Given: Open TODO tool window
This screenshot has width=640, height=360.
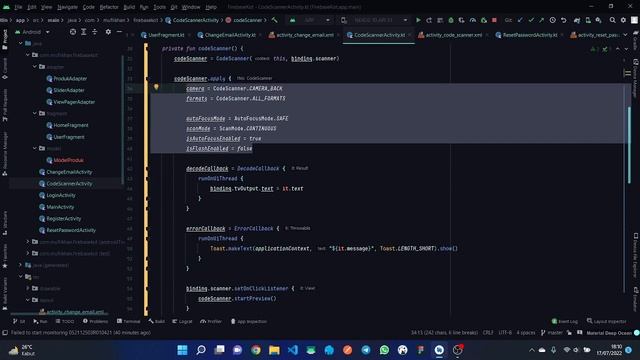Looking at the screenshot, I should [x=65, y=321].
